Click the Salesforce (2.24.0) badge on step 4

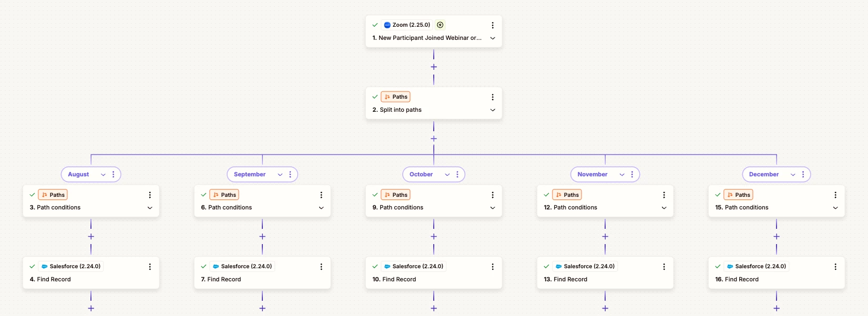coord(70,266)
